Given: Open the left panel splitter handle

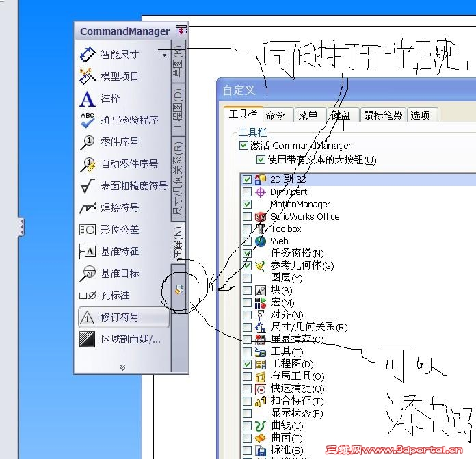Looking at the screenshot, I should click(x=21, y=227).
